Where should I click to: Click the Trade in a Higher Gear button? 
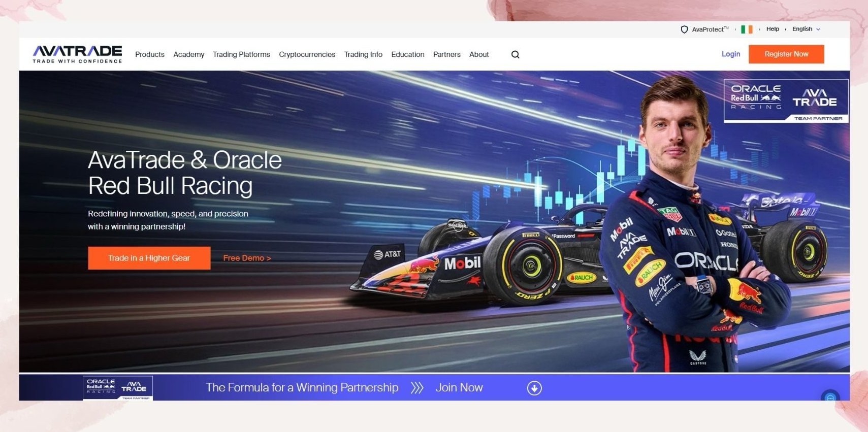coord(149,258)
